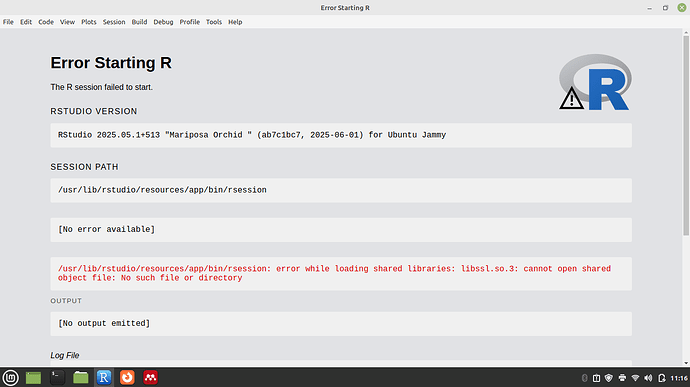The width and height of the screenshot is (690, 387).
Task: Open the battery power tray icon
Action: point(661,378)
